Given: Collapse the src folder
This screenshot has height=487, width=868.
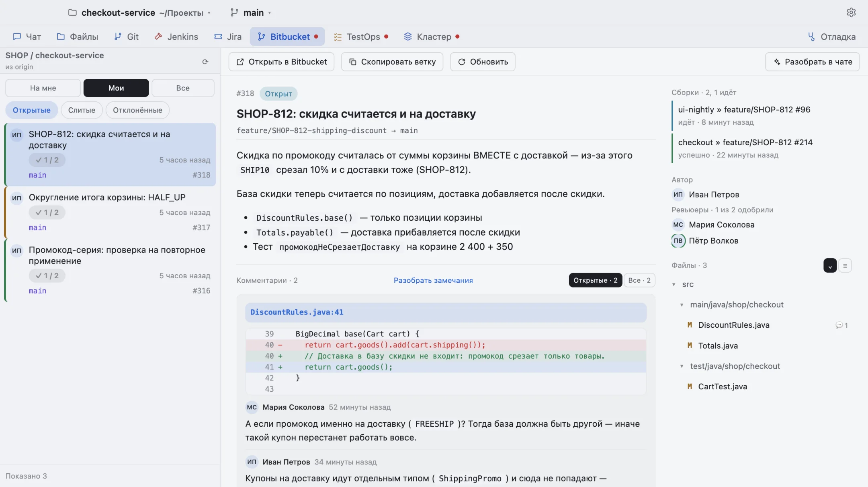Looking at the screenshot, I should click(674, 284).
